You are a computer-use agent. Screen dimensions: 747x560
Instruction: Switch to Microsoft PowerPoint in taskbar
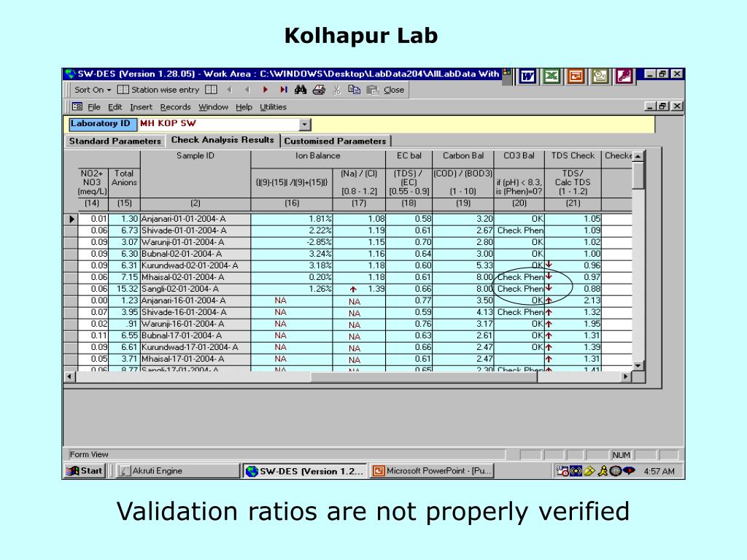[x=432, y=471]
